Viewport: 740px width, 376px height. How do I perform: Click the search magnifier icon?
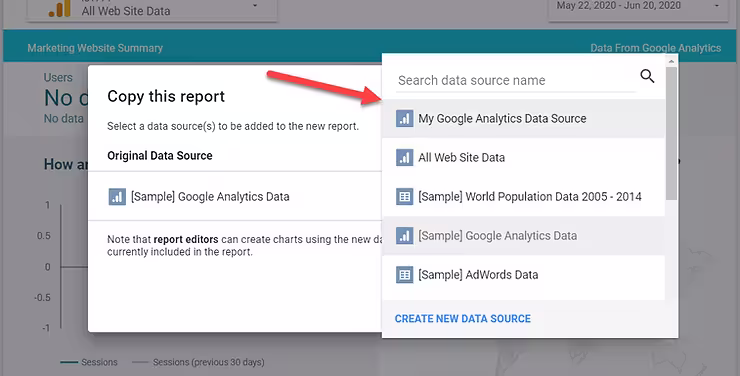tap(647, 76)
